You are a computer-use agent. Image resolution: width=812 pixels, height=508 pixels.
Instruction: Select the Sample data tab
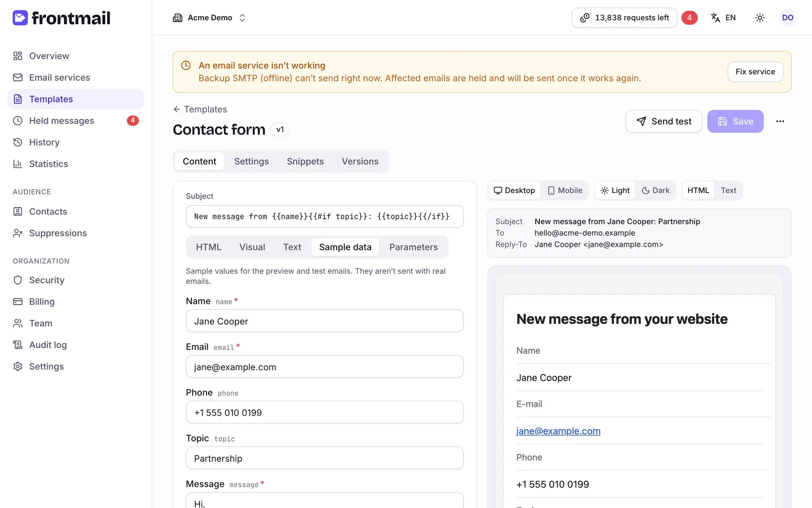point(345,247)
